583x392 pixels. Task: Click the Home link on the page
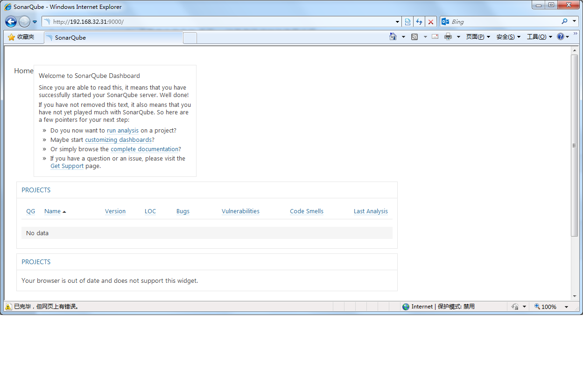pos(24,71)
